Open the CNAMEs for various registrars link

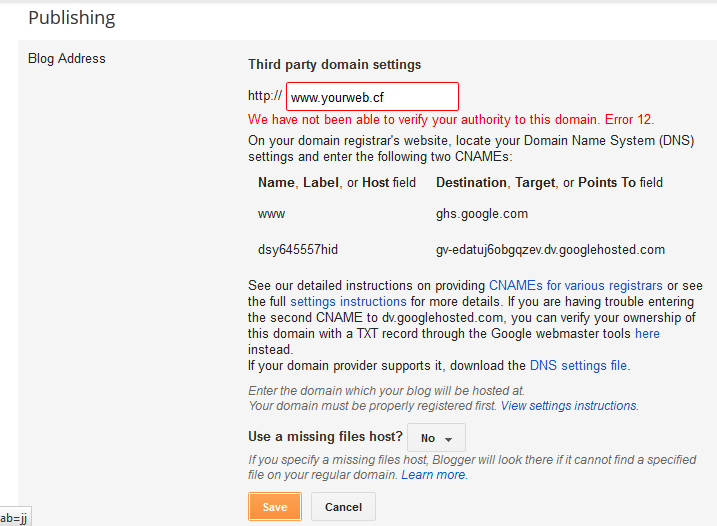575,285
